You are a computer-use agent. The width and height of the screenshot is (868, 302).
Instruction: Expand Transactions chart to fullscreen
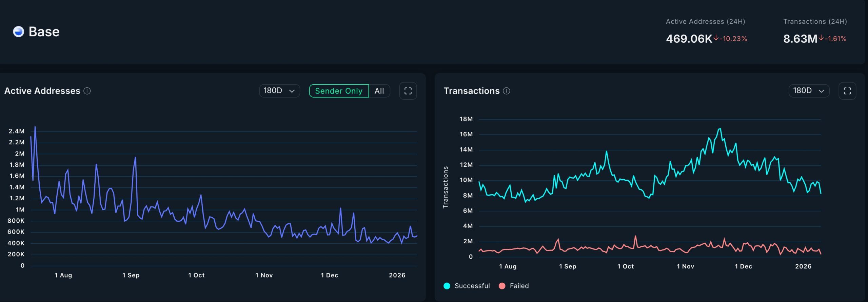pyautogui.click(x=847, y=91)
